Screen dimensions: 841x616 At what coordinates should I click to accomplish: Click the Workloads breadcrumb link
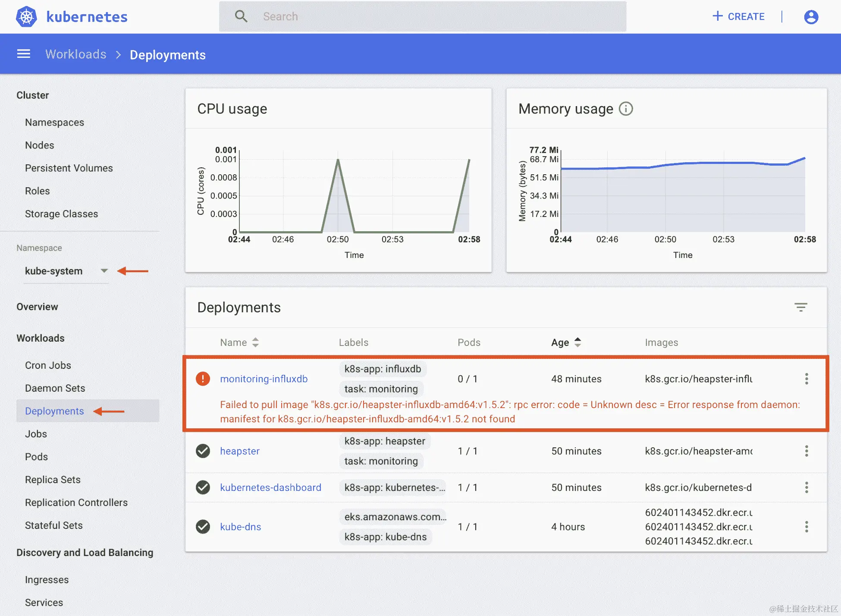(76, 54)
